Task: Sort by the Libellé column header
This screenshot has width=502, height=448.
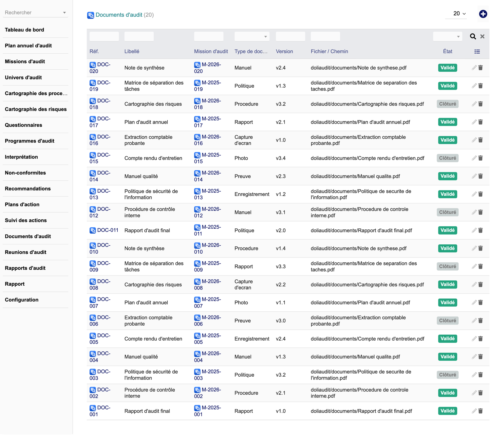Action: (x=132, y=51)
